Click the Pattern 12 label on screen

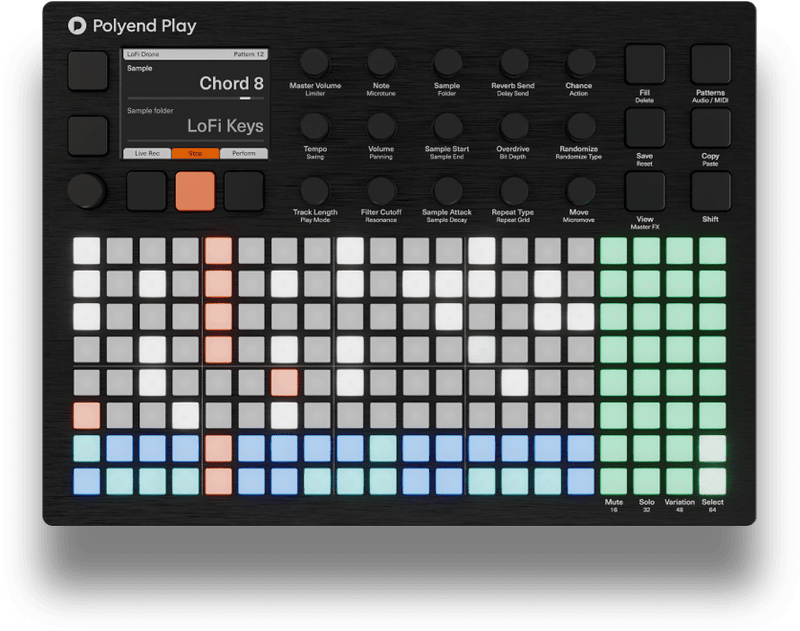pos(248,54)
